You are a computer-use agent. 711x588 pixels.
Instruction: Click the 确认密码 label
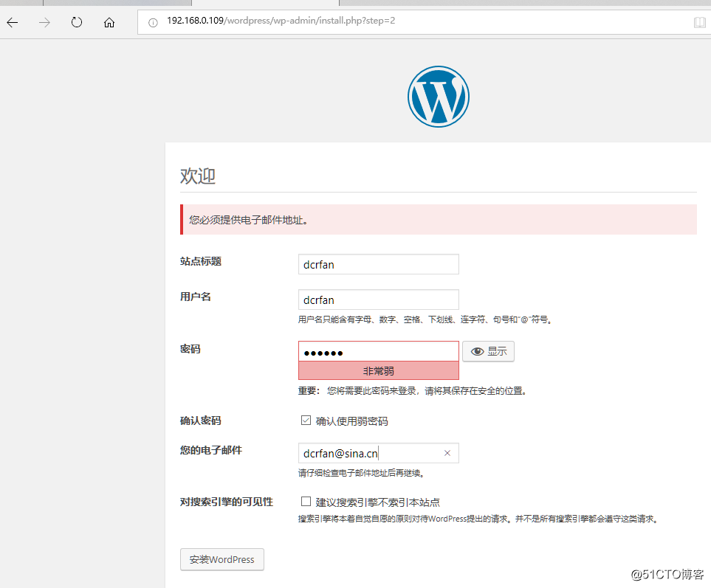pos(201,421)
